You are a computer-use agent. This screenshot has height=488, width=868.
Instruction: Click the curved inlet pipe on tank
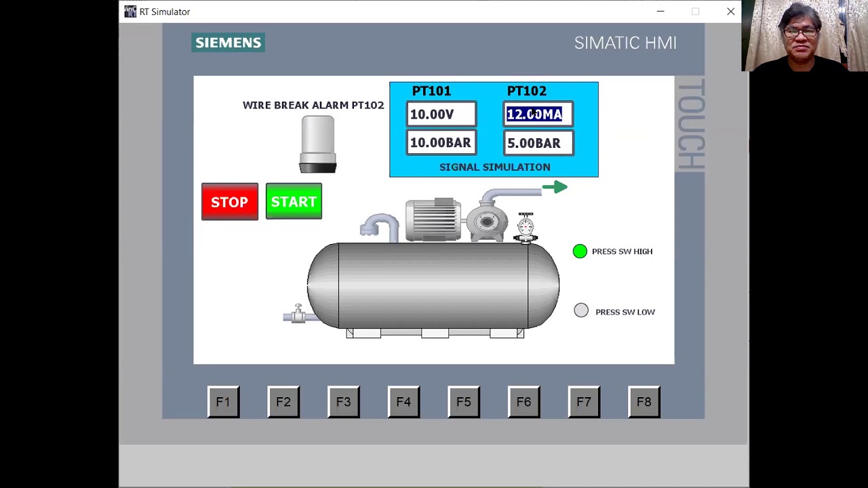[x=379, y=227]
